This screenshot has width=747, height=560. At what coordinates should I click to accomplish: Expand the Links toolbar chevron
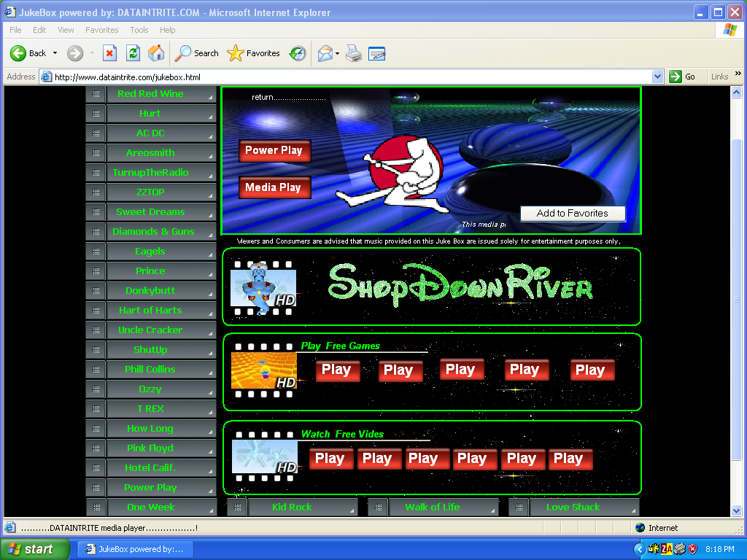[738, 74]
